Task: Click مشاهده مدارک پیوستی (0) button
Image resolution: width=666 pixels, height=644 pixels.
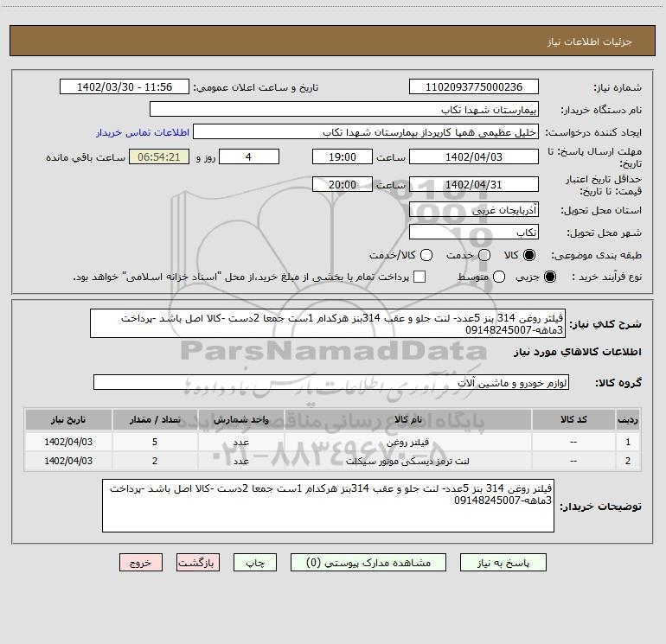Action: 368,563
